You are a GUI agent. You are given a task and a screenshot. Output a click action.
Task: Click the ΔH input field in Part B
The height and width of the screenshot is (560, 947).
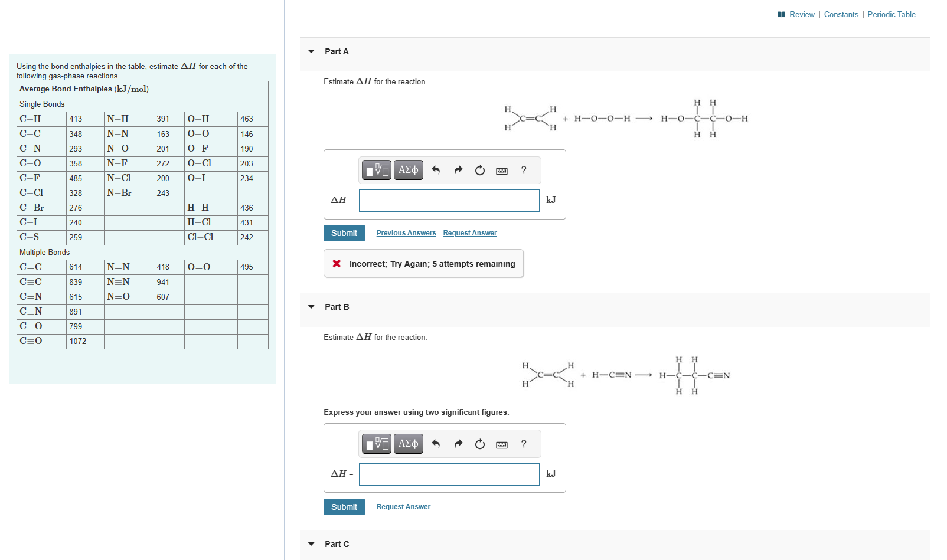pos(449,474)
